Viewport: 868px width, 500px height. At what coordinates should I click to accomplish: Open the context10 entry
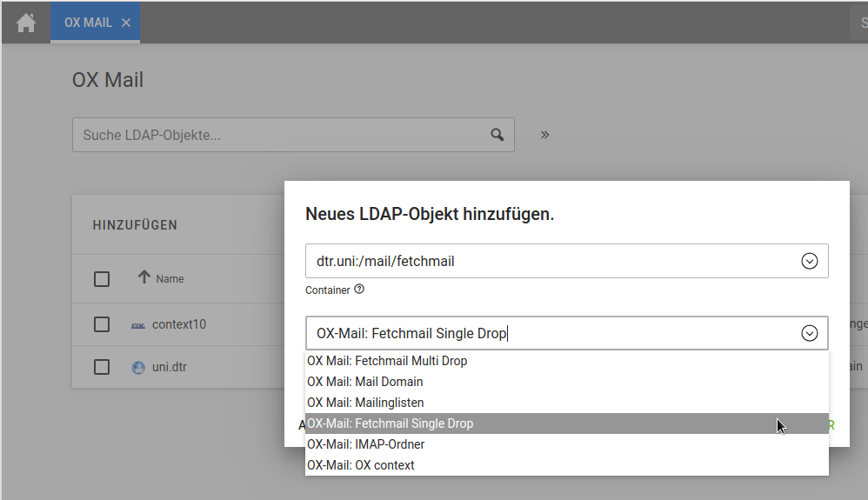point(179,324)
